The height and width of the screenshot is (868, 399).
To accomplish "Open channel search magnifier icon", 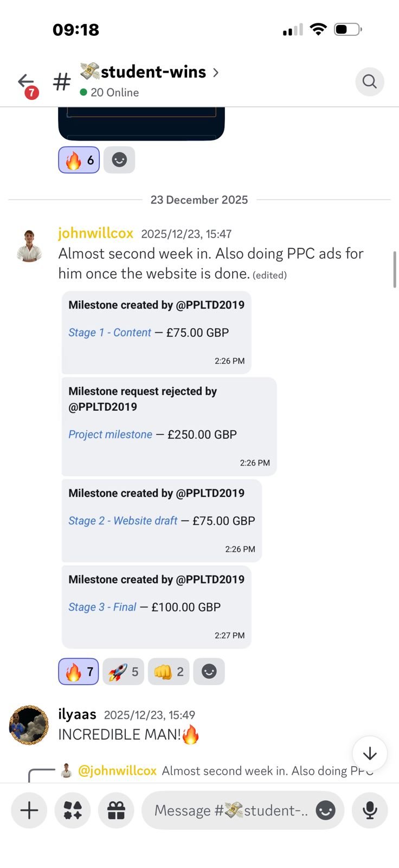I will pyautogui.click(x=370, y=81).
